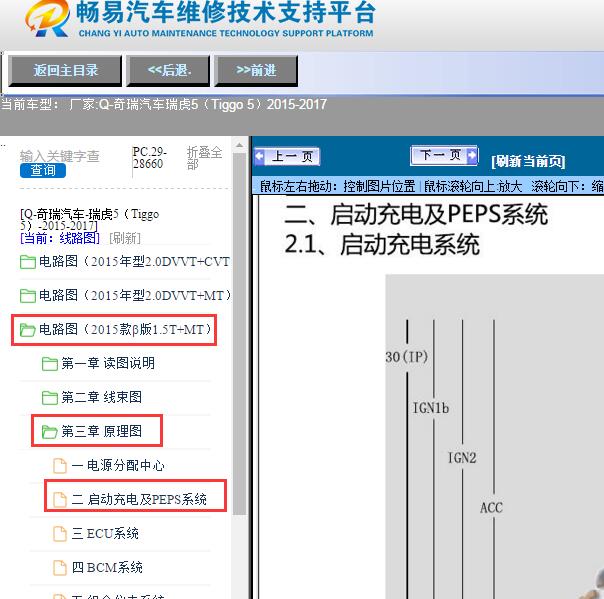Open 第二章 线束图 folder
The image size is (604, 599).
point(92,397)
